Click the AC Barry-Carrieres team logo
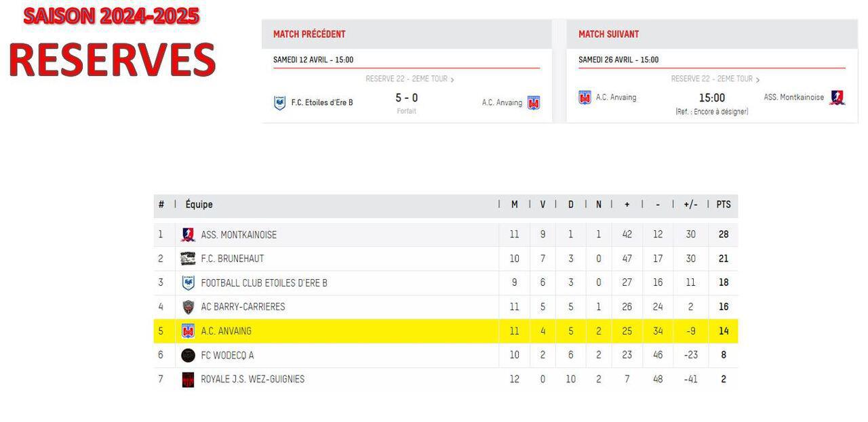868x422 pixels. point(188,307)
